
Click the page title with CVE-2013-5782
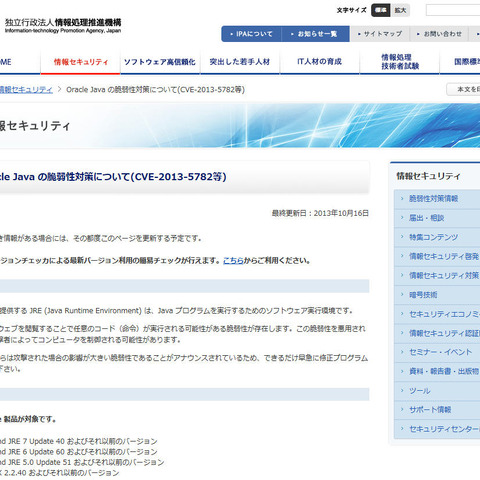coord(113,177)
